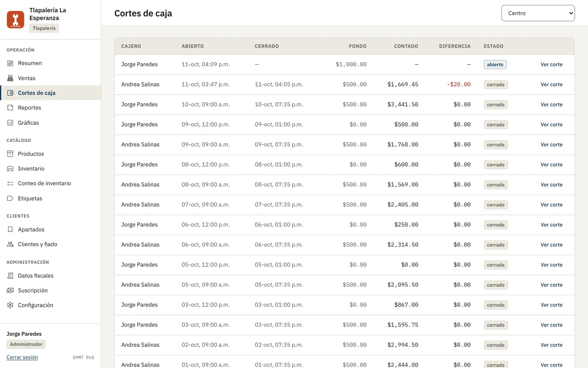Go to the Ventas menu item
Screen dimensions: 588x368
[x=50, y=78]
